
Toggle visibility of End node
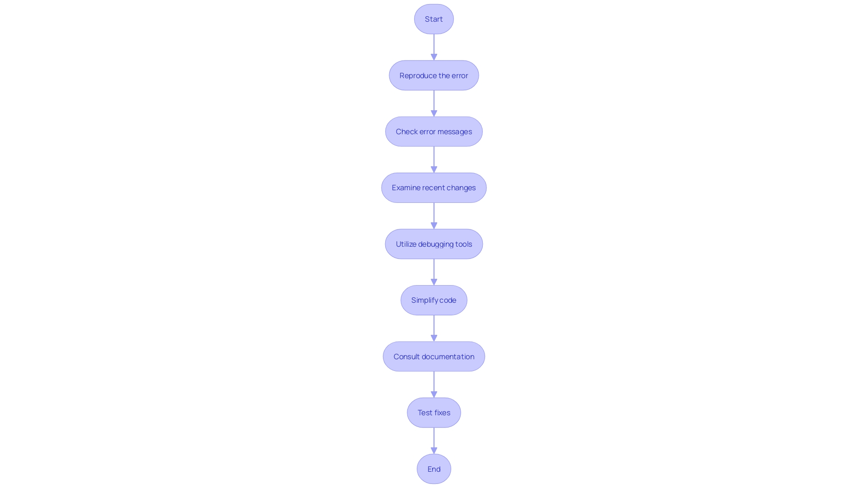(x=434, y=468)
